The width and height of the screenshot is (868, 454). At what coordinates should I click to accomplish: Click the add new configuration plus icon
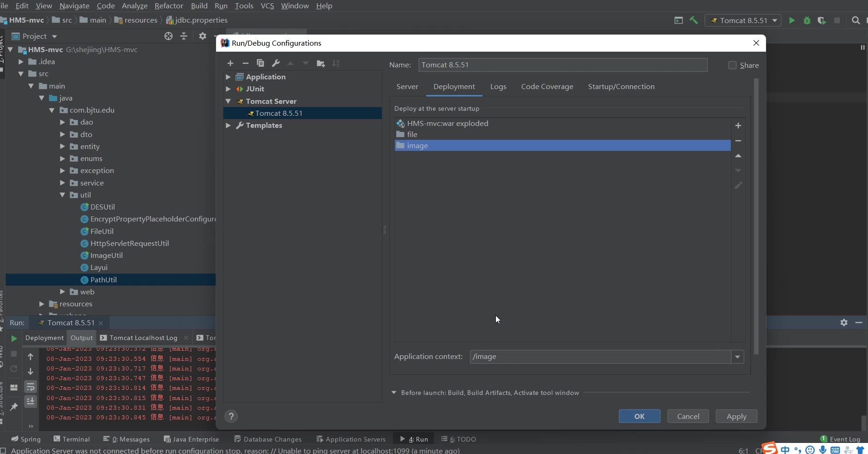[230, 63]
